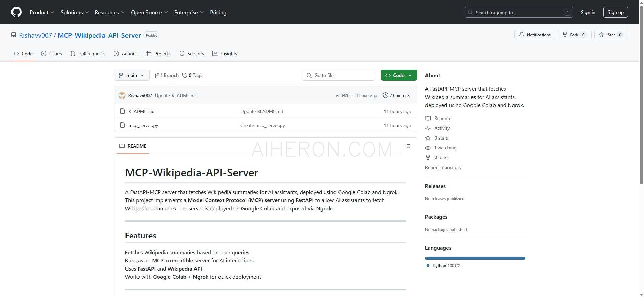Click the Notifications bell icon

click(x=522, y=35)
